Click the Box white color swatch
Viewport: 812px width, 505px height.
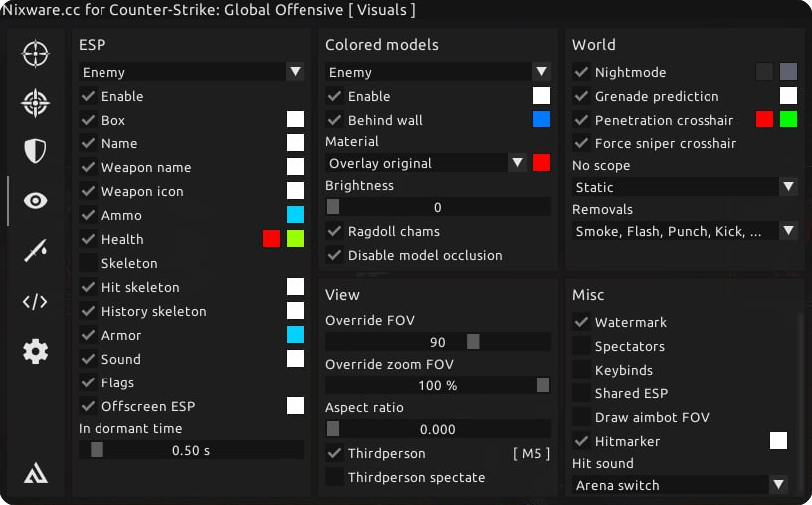point(296,120)
